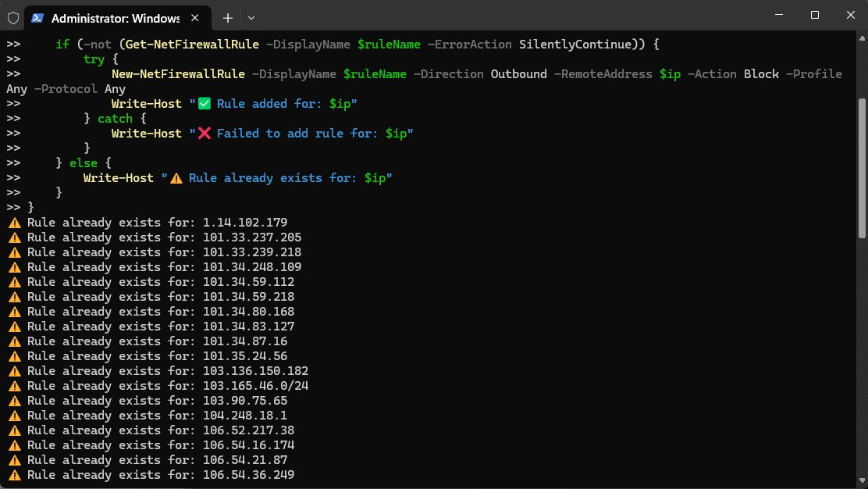The height and width of the screenshot is (489, 868).
Task: Close the Windows Terminal window
Action: [x=849, y=15]
